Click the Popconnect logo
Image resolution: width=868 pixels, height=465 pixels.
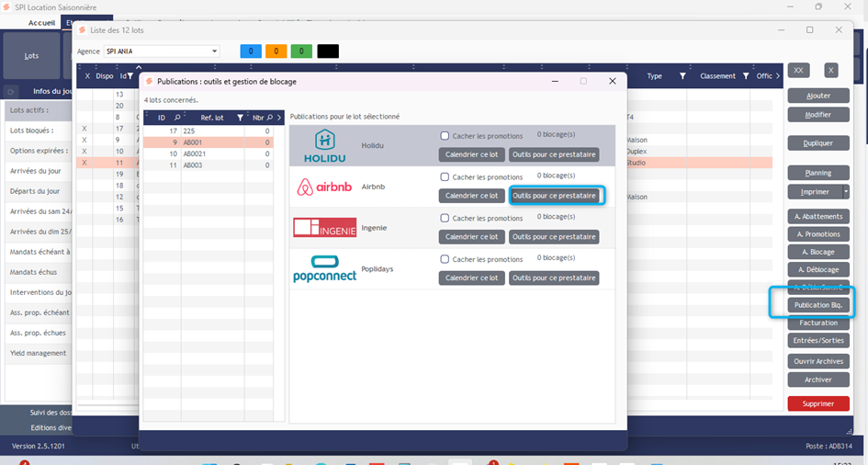(x=324, y=268)
